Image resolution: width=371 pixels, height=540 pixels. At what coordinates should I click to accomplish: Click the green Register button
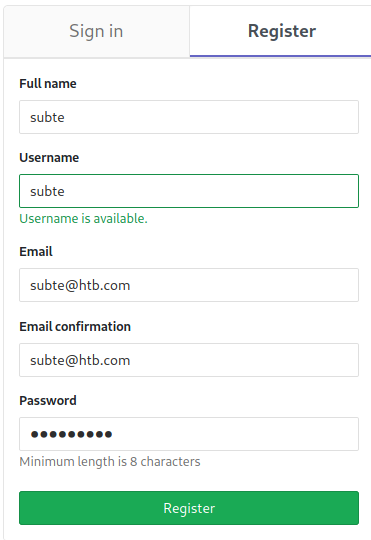189,508
